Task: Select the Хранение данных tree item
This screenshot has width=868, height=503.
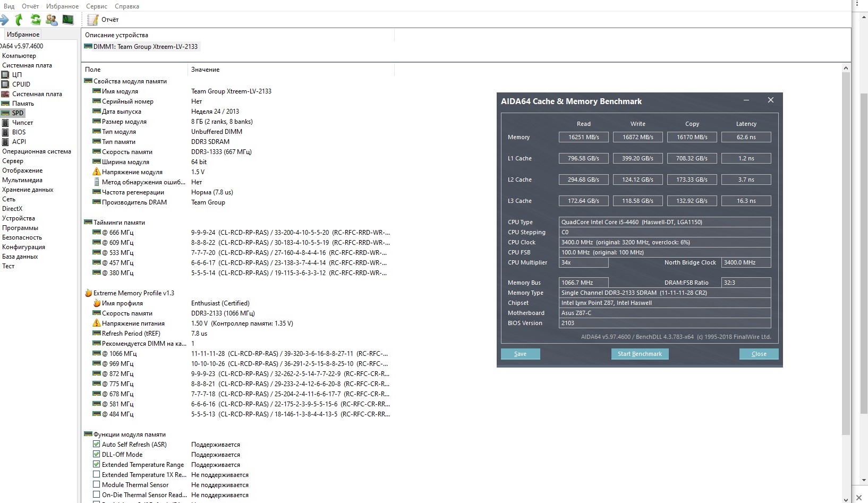Action: coord(28,190)
